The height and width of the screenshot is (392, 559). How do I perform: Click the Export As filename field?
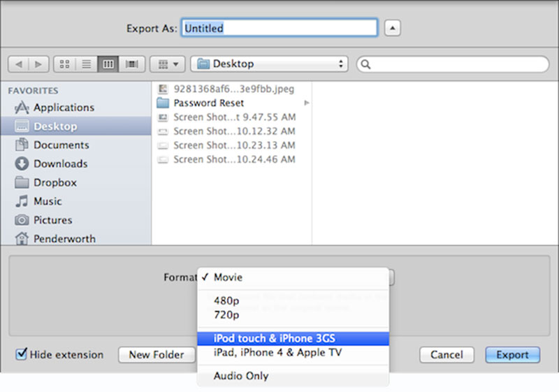pyautogui.click(x=279, y=29)
